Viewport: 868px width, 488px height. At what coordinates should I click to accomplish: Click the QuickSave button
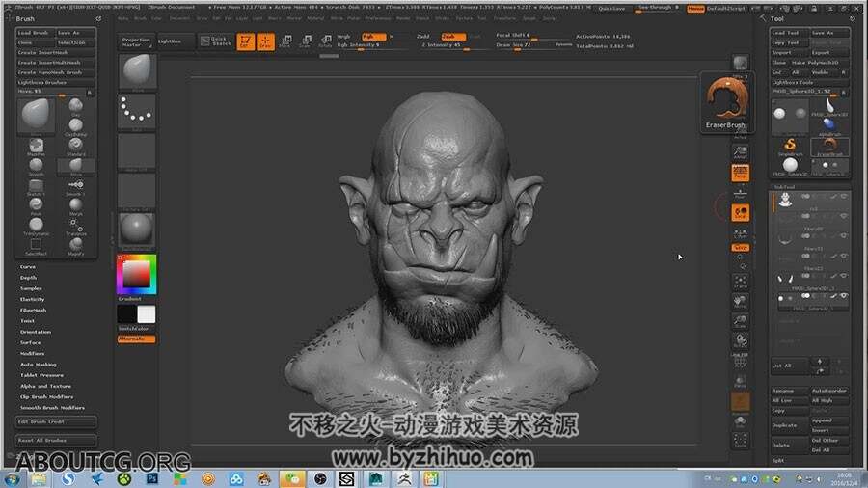tap(611, 9)
